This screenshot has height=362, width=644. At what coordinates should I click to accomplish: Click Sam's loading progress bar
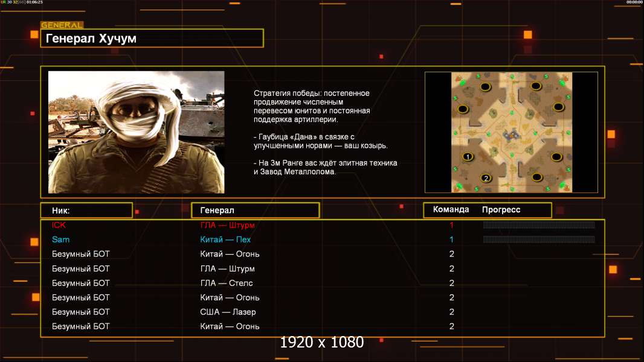coord(539,240)
